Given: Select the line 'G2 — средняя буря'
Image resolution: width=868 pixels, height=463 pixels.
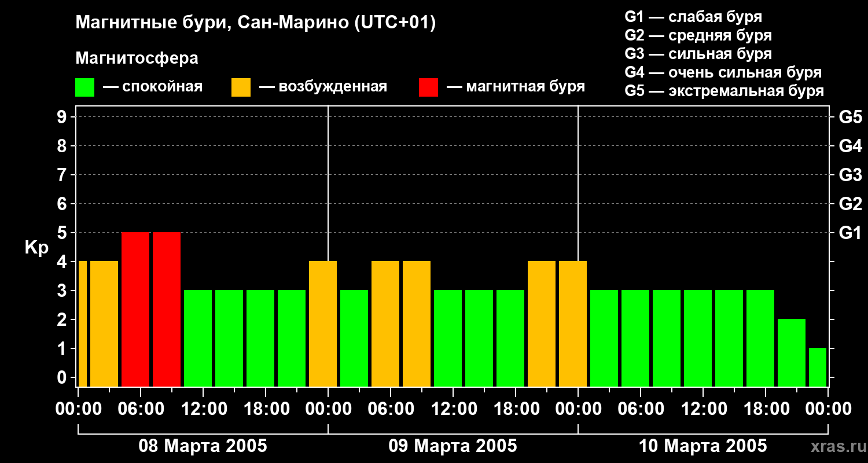Looking at the screenshot, I should 698,35.
